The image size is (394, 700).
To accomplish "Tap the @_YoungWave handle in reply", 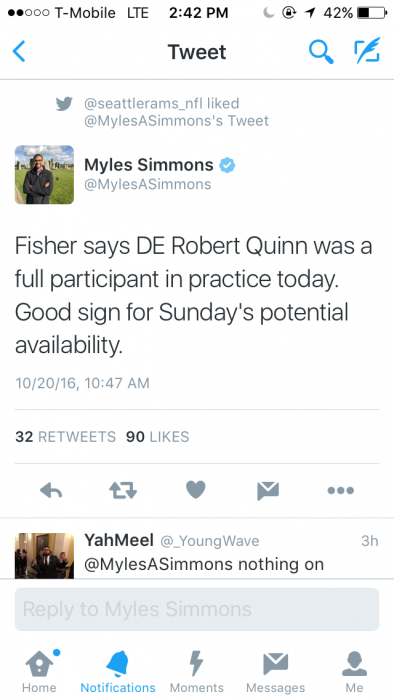I will (x=210, y=541).
